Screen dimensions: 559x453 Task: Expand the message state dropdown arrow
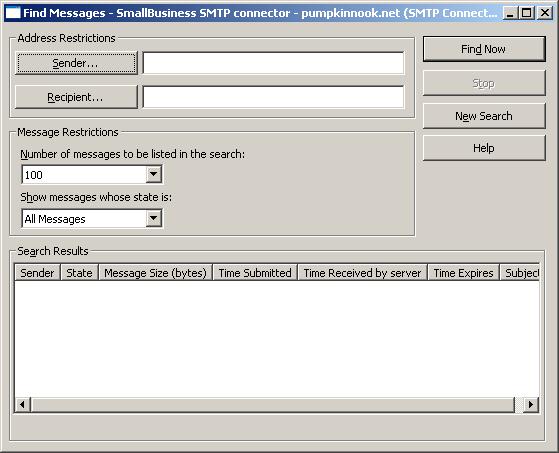pos(154,218)
